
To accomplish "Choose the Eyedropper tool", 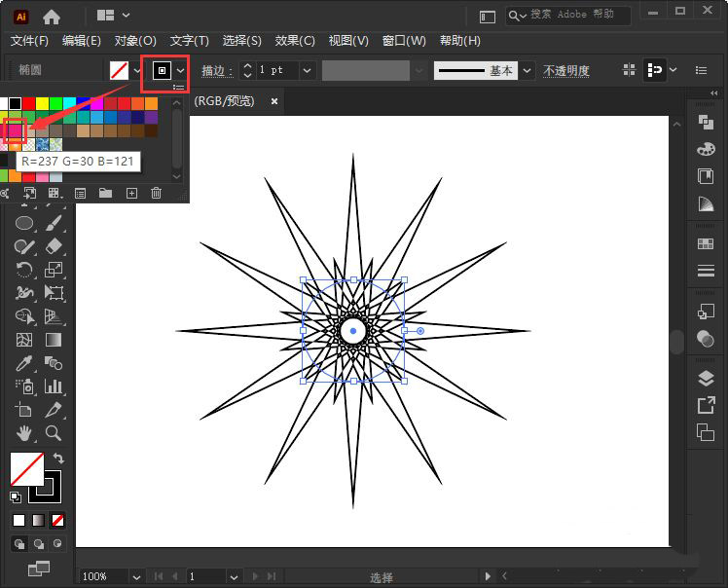I will [x=25, y=364].
